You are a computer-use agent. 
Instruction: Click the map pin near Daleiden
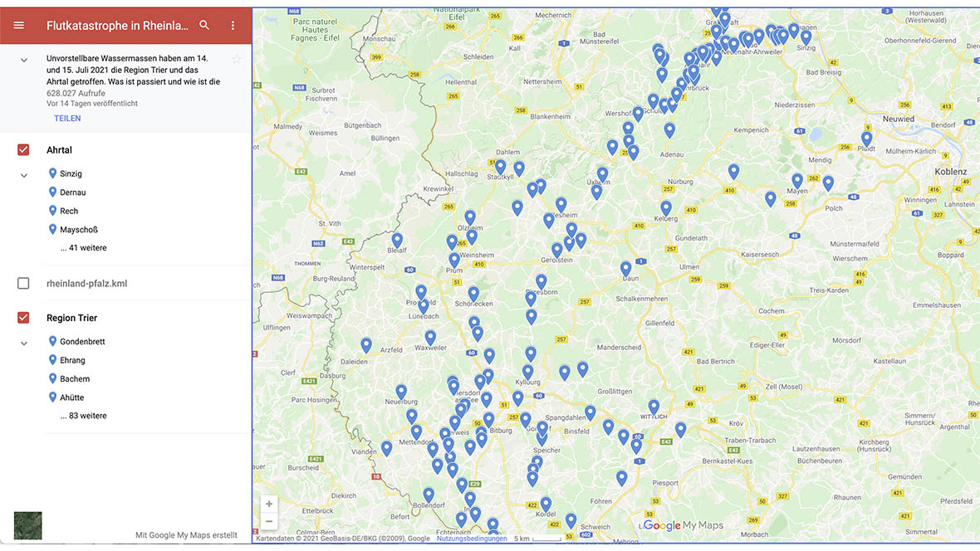366,345
